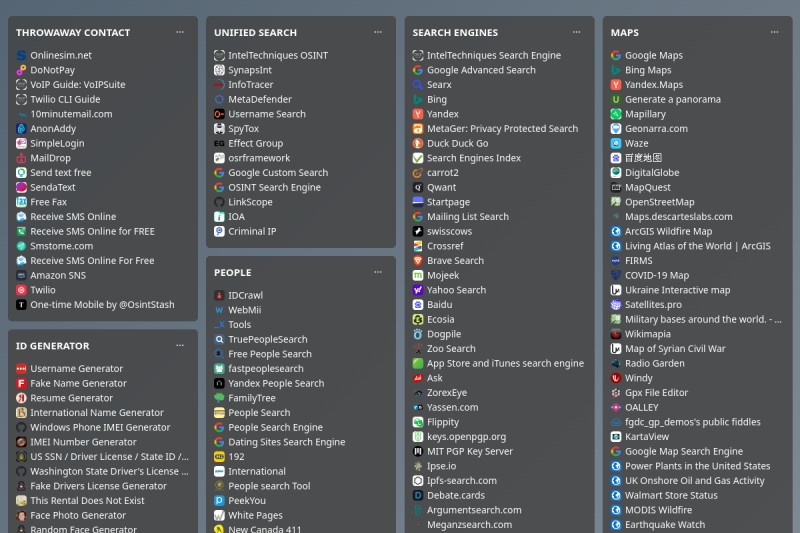The image size is (800, 533).
Task: Open the ID Generator panel options menu
Action: 180,345
